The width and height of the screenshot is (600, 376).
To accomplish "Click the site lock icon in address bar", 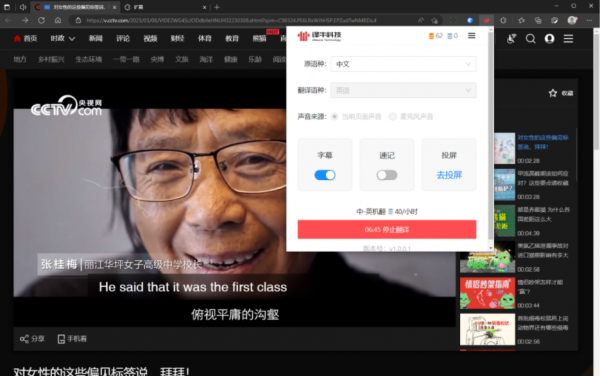I will click(x=78, y=20).
